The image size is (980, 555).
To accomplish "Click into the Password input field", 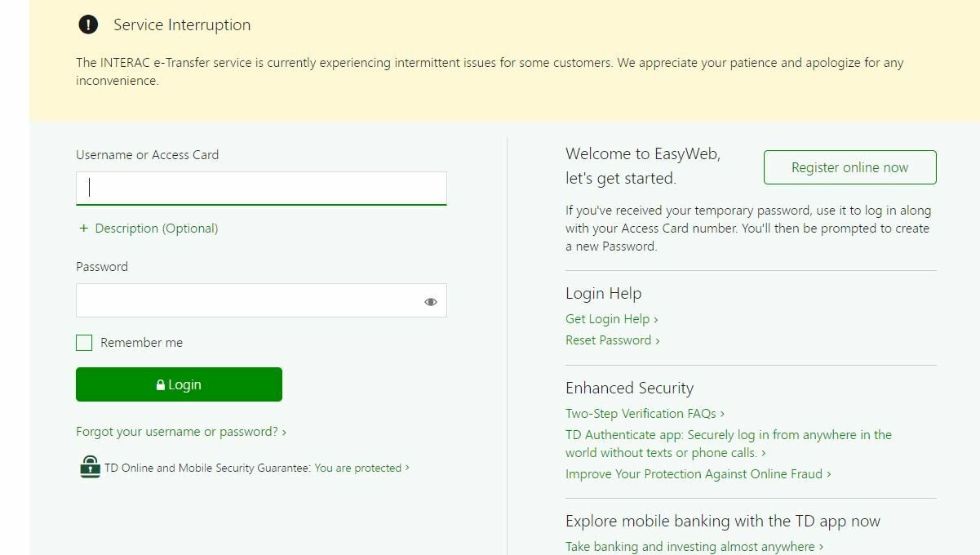I will 245,301.
